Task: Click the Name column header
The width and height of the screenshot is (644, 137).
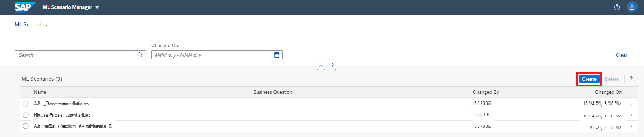Action: [40, 92]
